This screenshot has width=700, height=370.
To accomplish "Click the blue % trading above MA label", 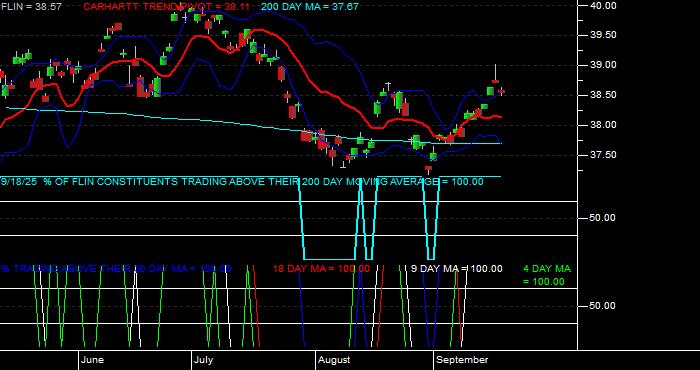I will (116, 269).
